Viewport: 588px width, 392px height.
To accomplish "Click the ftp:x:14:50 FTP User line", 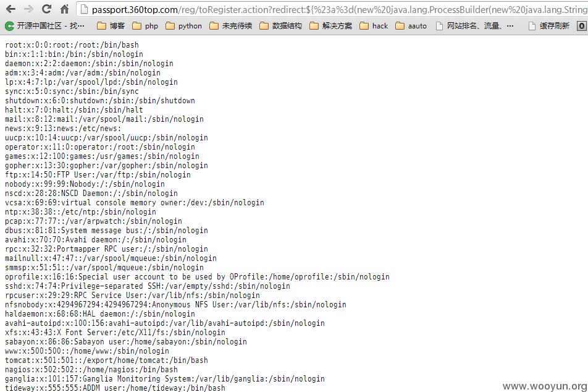I will point(98,174).
